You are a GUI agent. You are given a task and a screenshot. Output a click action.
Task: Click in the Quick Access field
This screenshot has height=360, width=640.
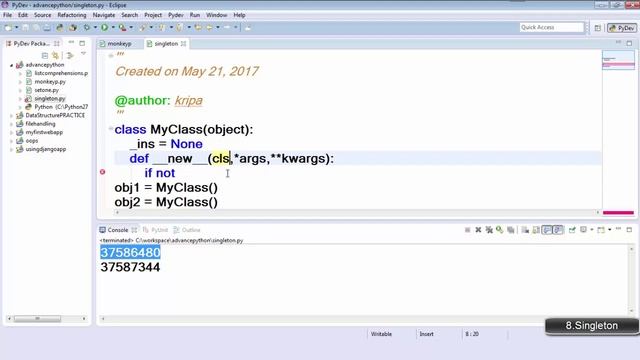tap(551, 27)
